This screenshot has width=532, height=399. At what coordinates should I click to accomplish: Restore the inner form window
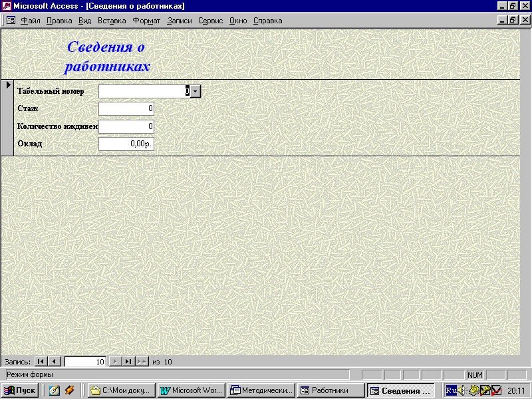(x=513, y=20)
